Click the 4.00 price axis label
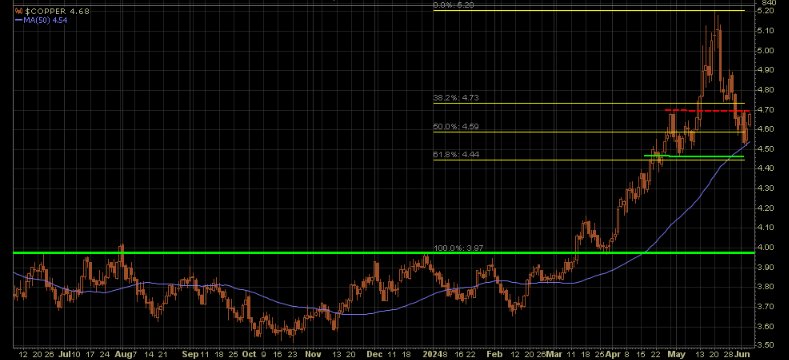 point(765,247)
